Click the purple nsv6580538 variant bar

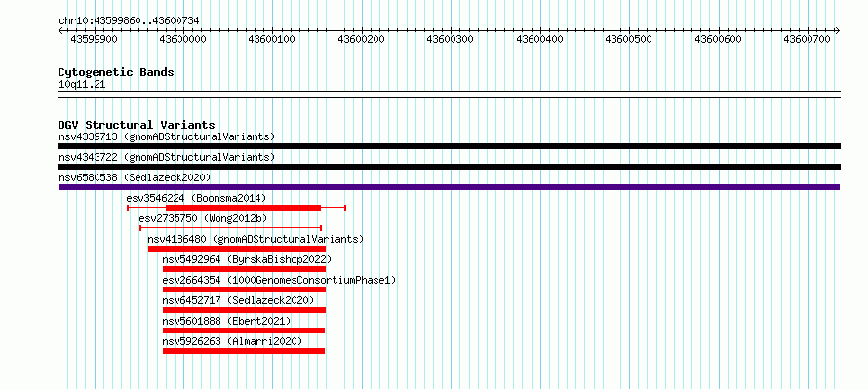(449, 187)
